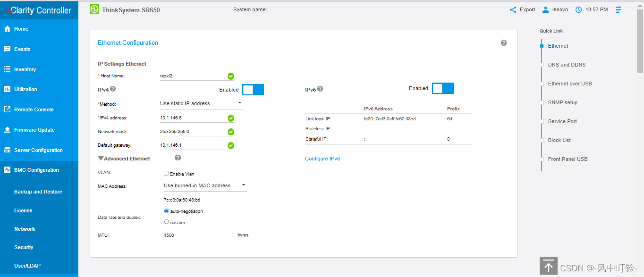The height and width of the screenshot is (277, 644).
Task: Open the lenovo user account icon
Action: (x=545, y=9)
